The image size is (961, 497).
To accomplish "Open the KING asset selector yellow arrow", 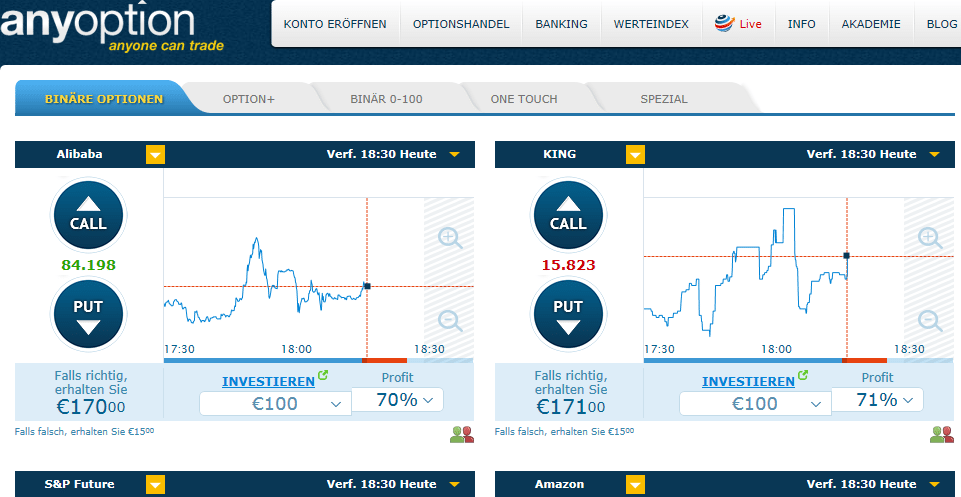I will coord(636,154).
